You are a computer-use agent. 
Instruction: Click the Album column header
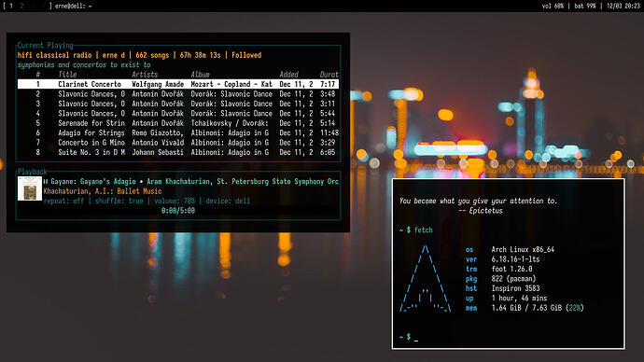200,75
